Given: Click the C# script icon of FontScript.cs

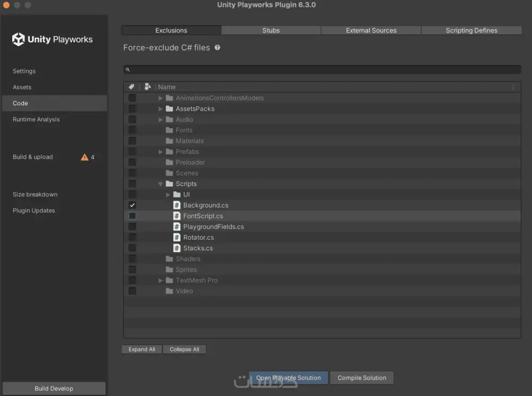Looking at the screenshot, I should tap(177, 216).
